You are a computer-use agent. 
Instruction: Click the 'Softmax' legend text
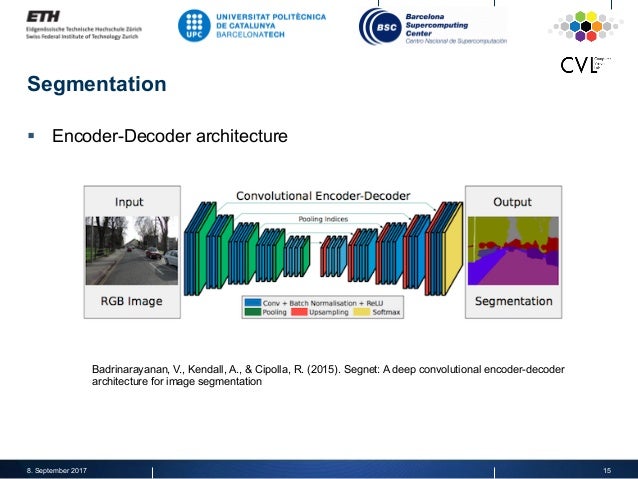click(x=386, y=312)
